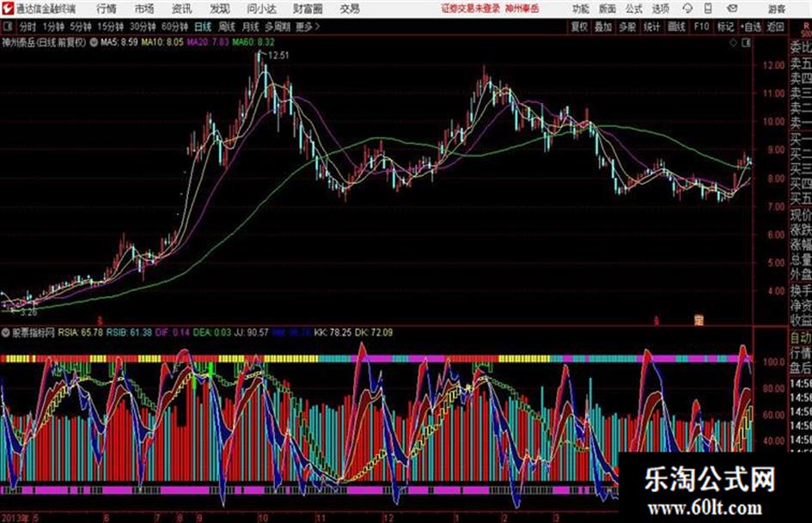Image resolution: width=812 pixels, height=523 pixels.
Task: Switch to 30分钟 period tab
Action: (143, 27)
